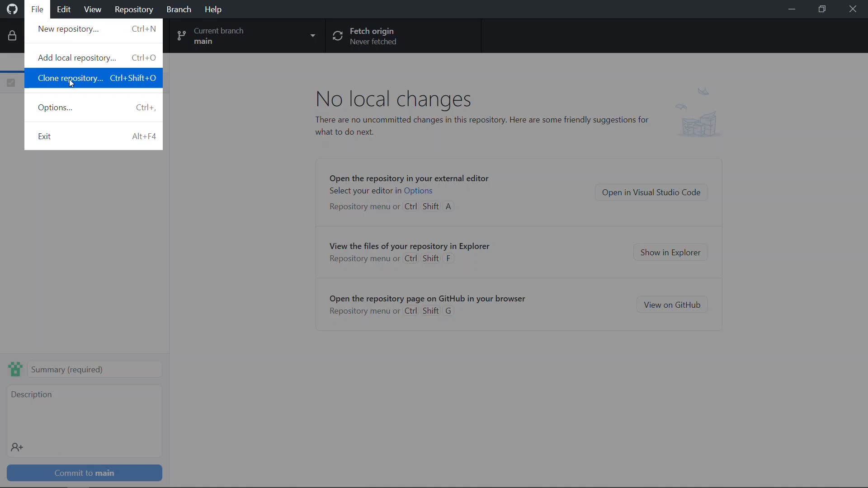Image resolution: width=868 pixels, height=488 pixels.
Task: Expand the Current branch dropdown arrow
Action: coord(312,36)
